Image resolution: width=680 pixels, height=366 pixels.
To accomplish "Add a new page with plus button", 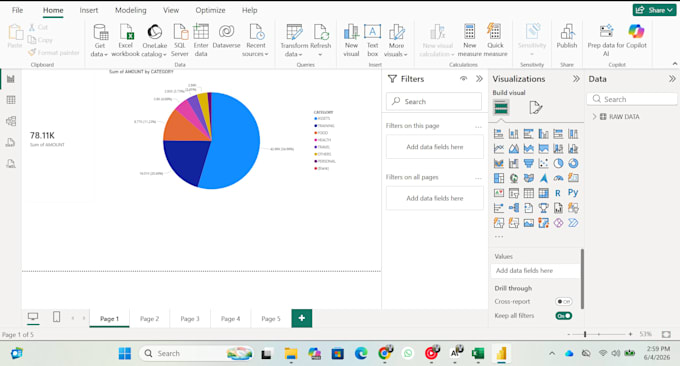I will click(302, 318).
